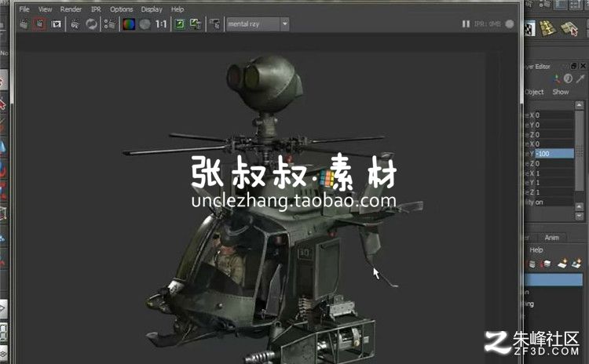Click the yellow UV grid shelf icon
Image resolution: width=589 pixels, height=364 pixels.
click(x=548, y=28)
